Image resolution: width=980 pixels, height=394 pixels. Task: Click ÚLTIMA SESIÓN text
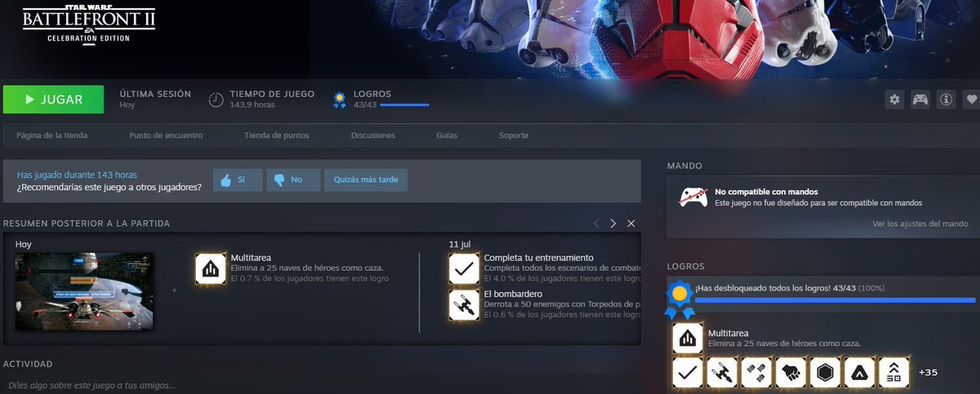[155, 94]
